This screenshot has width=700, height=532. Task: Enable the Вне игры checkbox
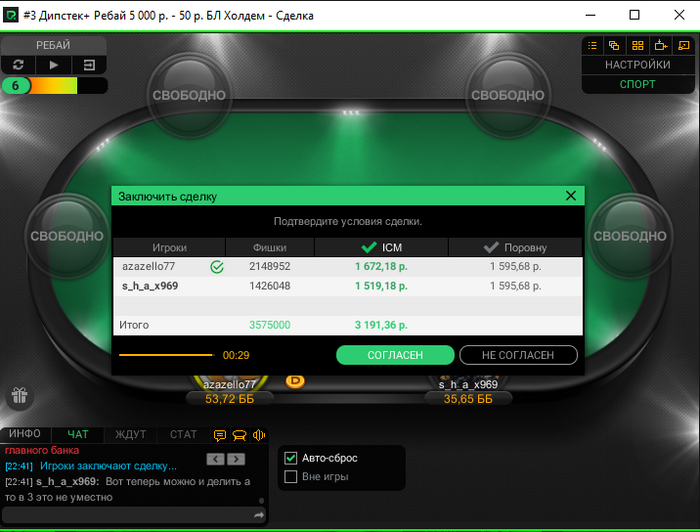291,477
